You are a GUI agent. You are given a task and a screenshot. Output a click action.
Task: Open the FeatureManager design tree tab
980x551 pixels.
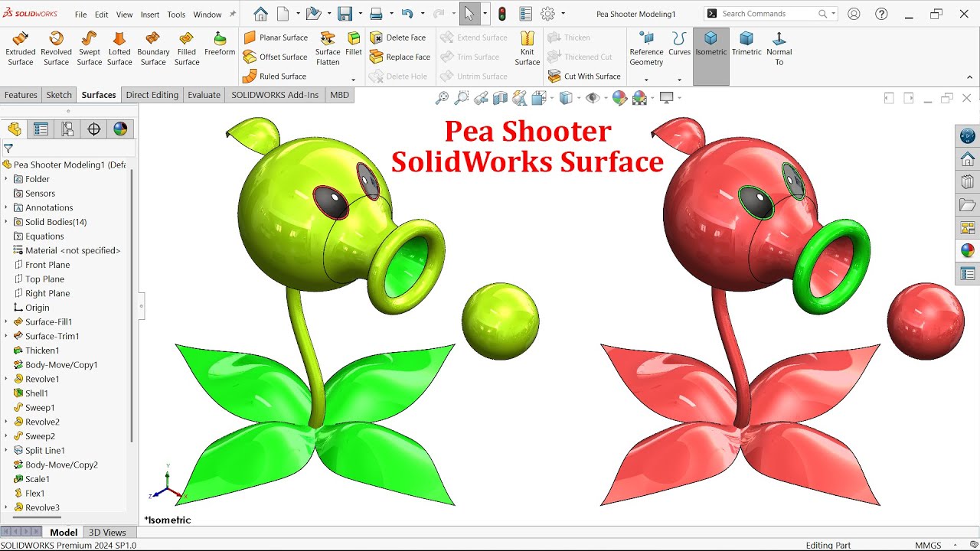(15, 129)
